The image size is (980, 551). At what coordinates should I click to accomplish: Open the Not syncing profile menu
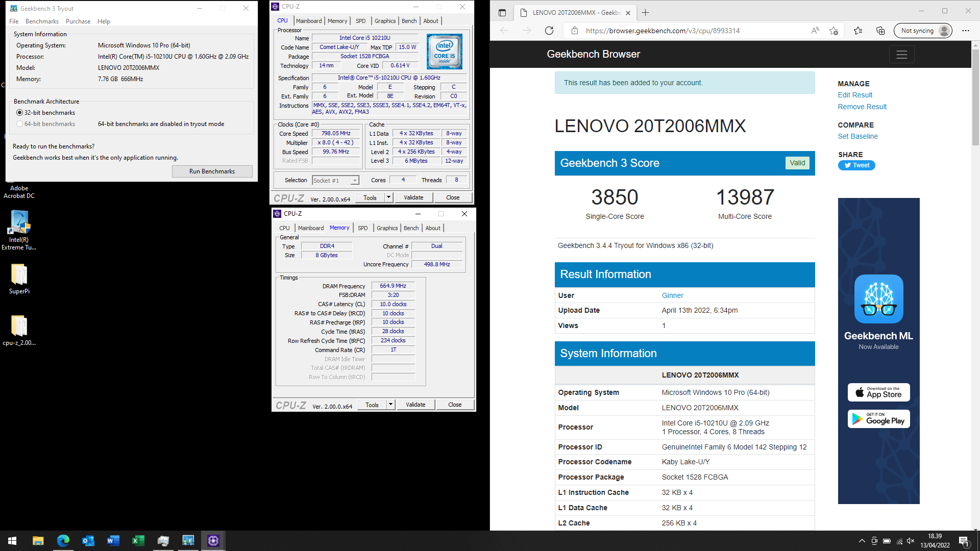click(923, 31)
